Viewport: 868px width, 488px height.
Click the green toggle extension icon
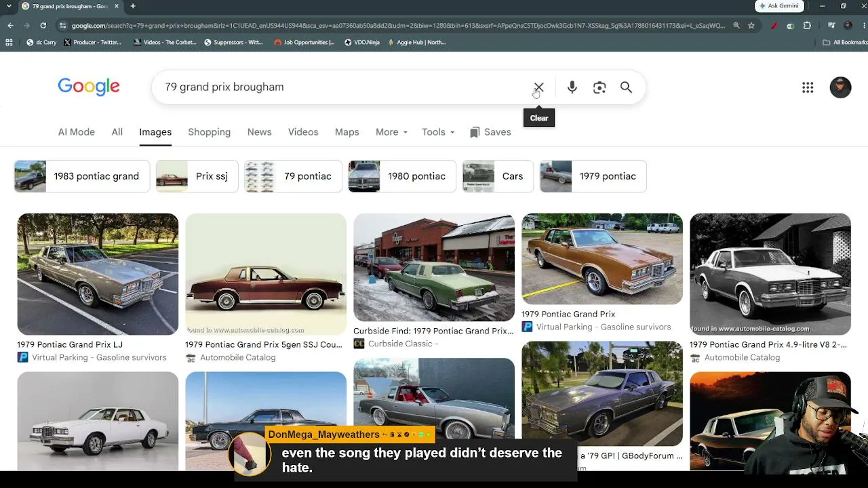(791, 26)
